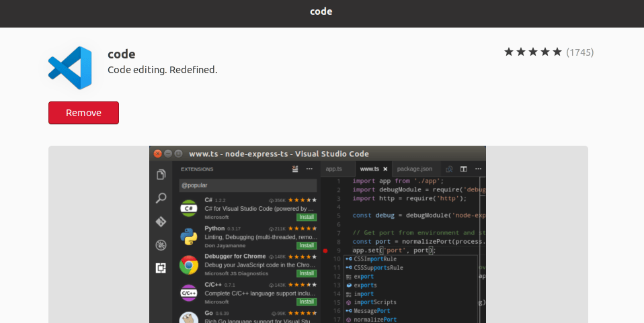The image size is (644, 323).
Task: Click the red breakpoint dot on line 9
Action: tap(325, 250)
